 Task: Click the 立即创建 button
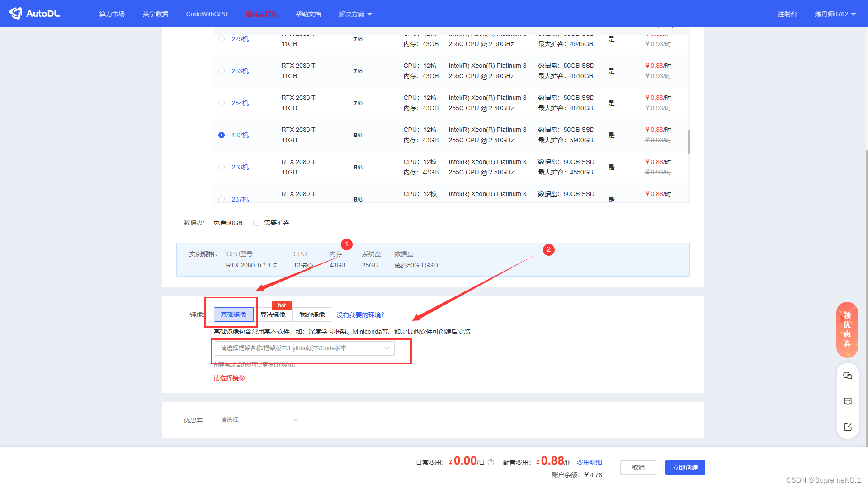[x=685, y=468]
